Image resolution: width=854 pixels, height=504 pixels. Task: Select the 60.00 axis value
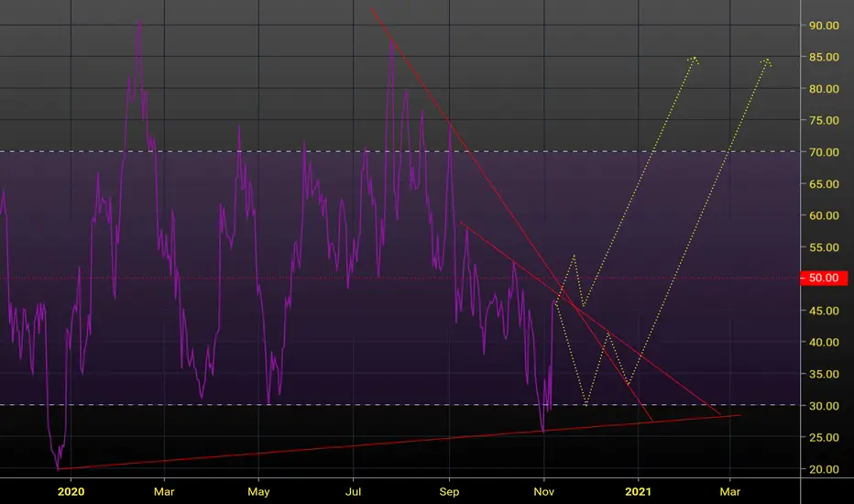click(x=824, y=215)
